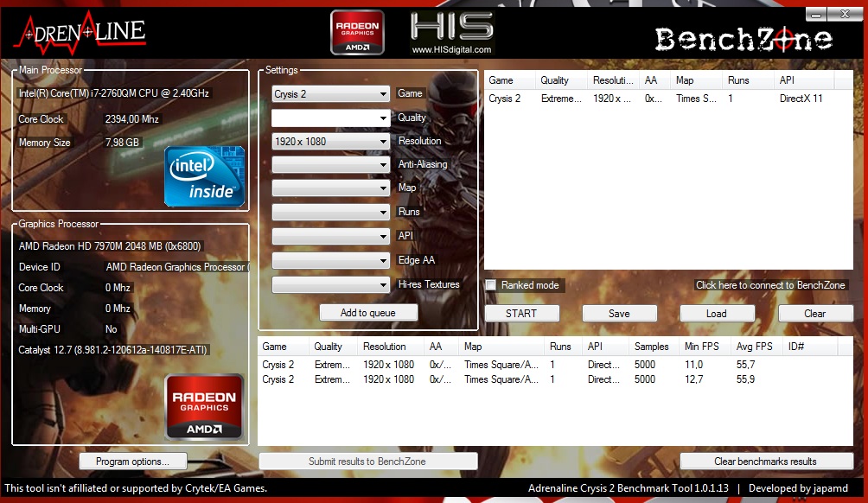Image resolution: width=868 pixels, height=503 pixels.
Task: Expand the Map dropdown
Action: coord(330,188)
